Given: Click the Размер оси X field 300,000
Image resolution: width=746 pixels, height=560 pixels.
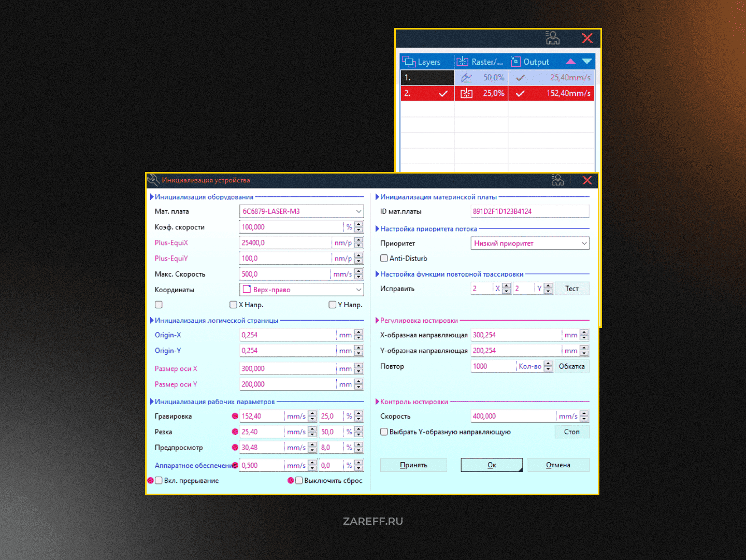Looking at the screenshot, I should coord(288,369).
